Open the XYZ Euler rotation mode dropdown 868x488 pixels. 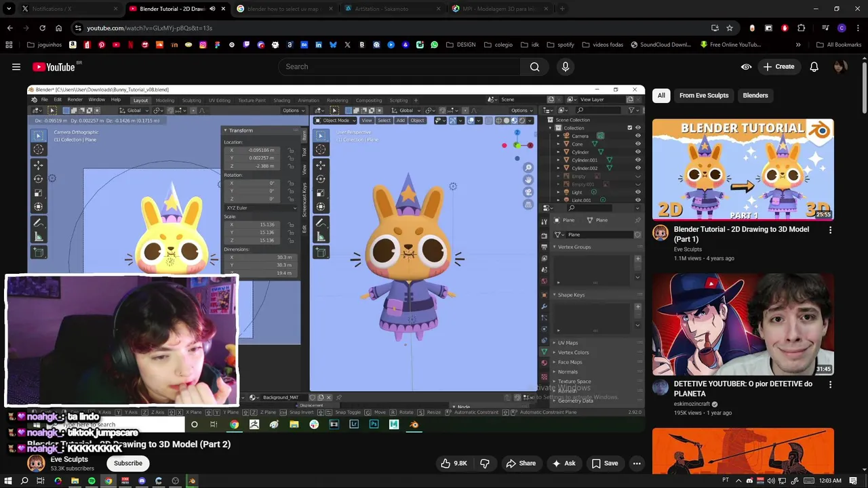pos(262,207)
